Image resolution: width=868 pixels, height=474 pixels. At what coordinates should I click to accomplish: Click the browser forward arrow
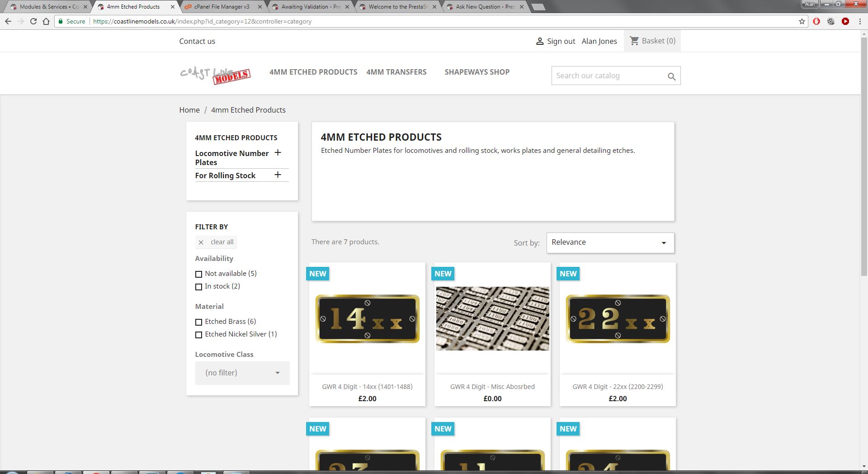(x=21, y=21)
